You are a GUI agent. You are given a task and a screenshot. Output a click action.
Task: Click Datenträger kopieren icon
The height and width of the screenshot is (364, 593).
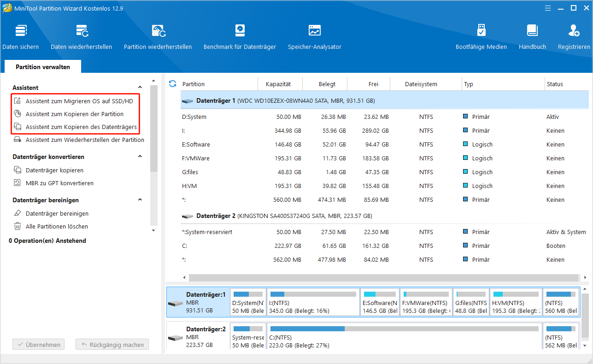[x=18, y=170]
